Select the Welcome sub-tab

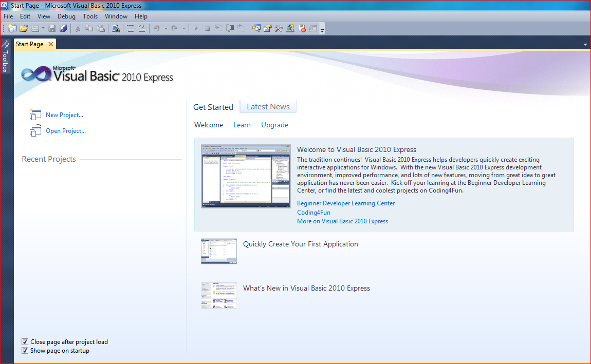pyautogui.click(x=209, y=125)
